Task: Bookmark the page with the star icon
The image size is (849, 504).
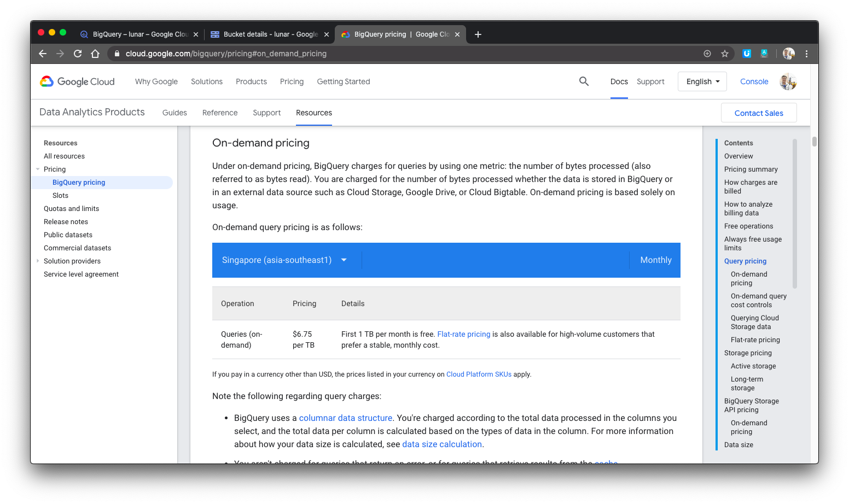Action: [725, 53]
